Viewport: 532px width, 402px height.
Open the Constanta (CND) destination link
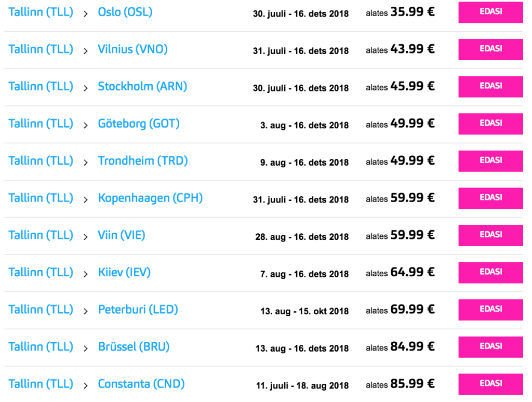pos(141,384)
